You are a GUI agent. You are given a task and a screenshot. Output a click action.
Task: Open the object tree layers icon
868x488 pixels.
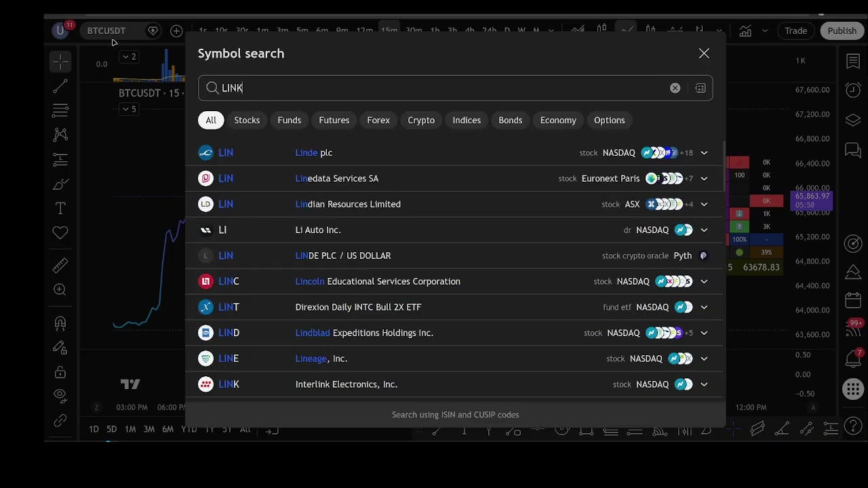(x=853, y=120)
